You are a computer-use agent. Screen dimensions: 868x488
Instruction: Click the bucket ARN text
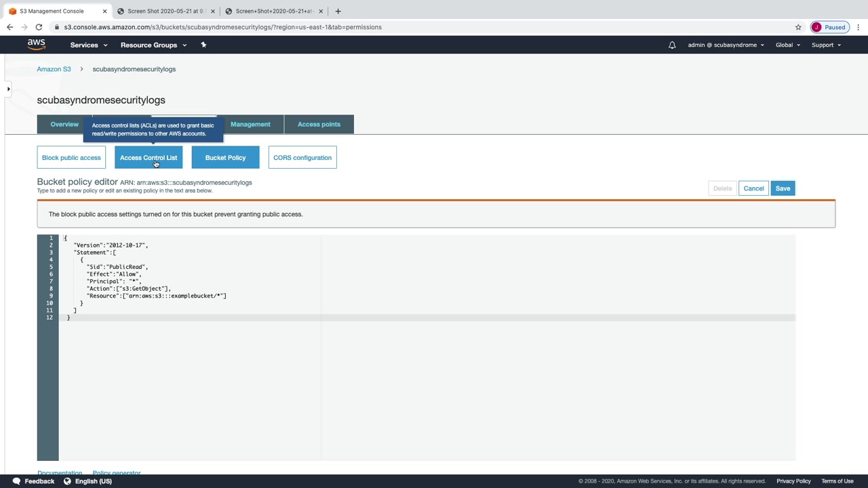click(x=186, y=182)
